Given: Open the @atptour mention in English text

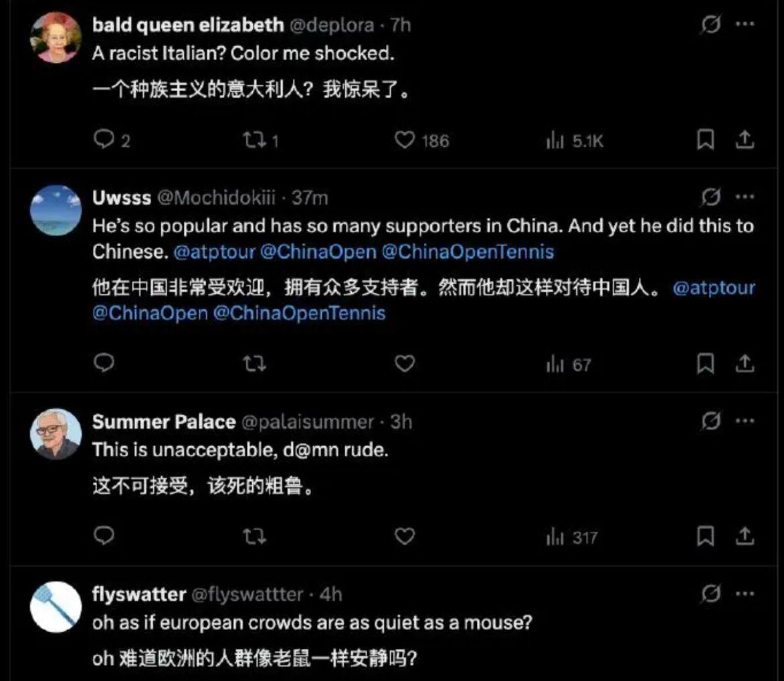Looking at the screenshot, I should (215, 252).
